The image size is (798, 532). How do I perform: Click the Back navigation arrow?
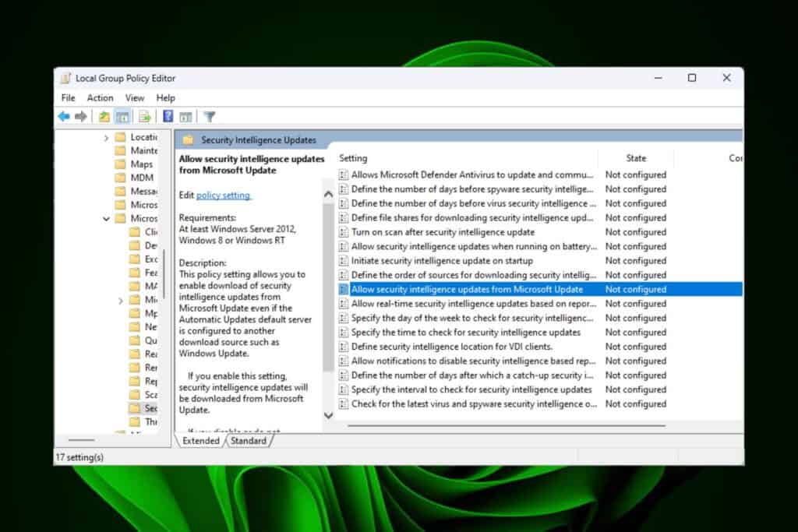(x=64, y=116)
